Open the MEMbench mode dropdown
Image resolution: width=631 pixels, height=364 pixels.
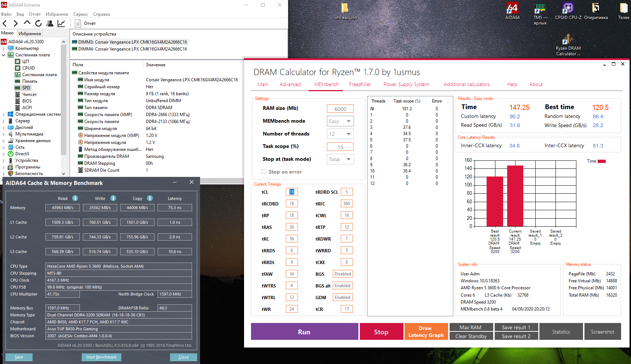pyautogui.click(x=340, y=121)
